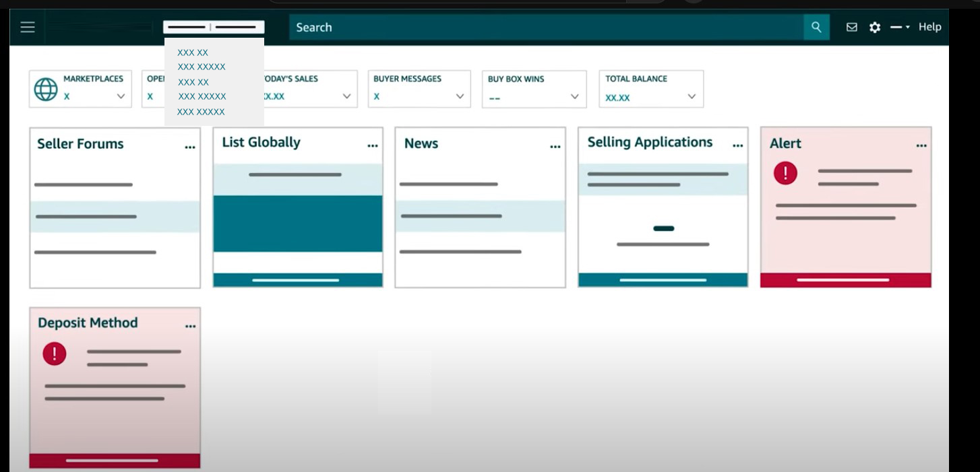The height and width of the screenshot is (472, 980).
Task: Click the alert exclamation icon in Alert widget
Action: click(x=785, y=173)
